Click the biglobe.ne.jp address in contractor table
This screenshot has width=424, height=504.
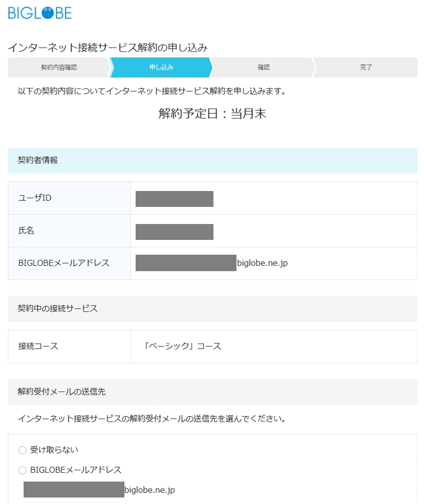[x=262, y=263]
